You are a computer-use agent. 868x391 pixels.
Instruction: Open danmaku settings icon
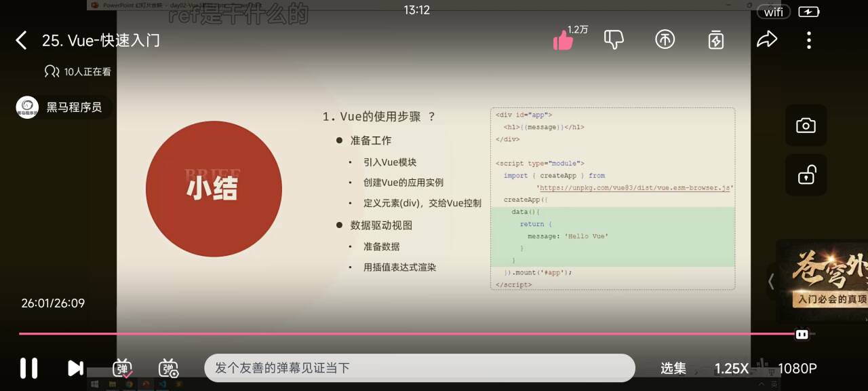(x=168, y=368)
